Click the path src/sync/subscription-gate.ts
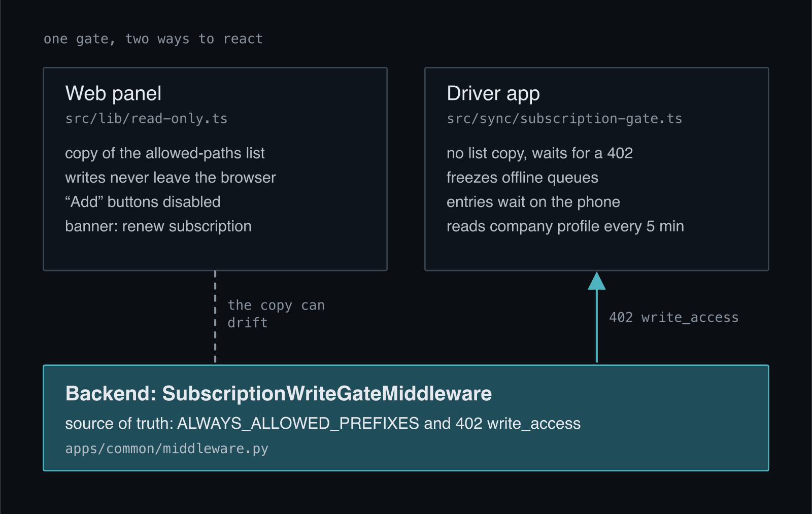Screen dimensions: 812x514 click(564, 119)
